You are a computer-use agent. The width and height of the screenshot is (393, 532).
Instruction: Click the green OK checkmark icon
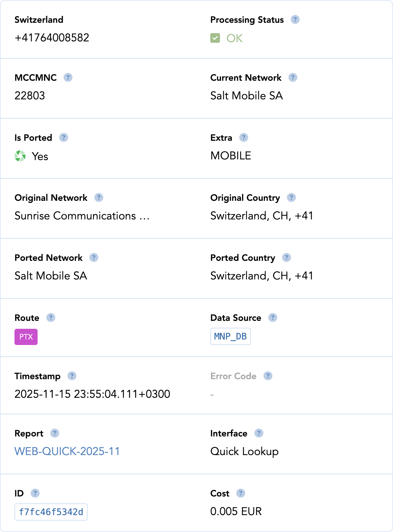[x=215, y=38]
